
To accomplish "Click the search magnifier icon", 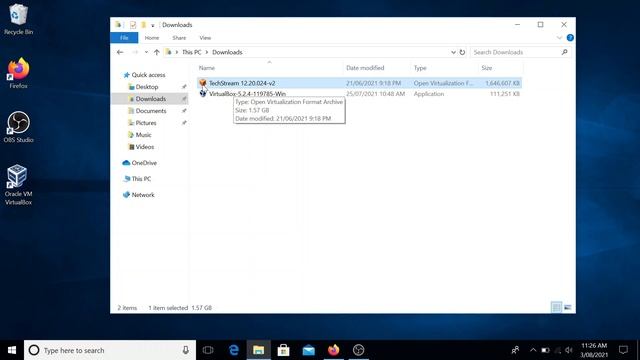I will tap(564, 52).
